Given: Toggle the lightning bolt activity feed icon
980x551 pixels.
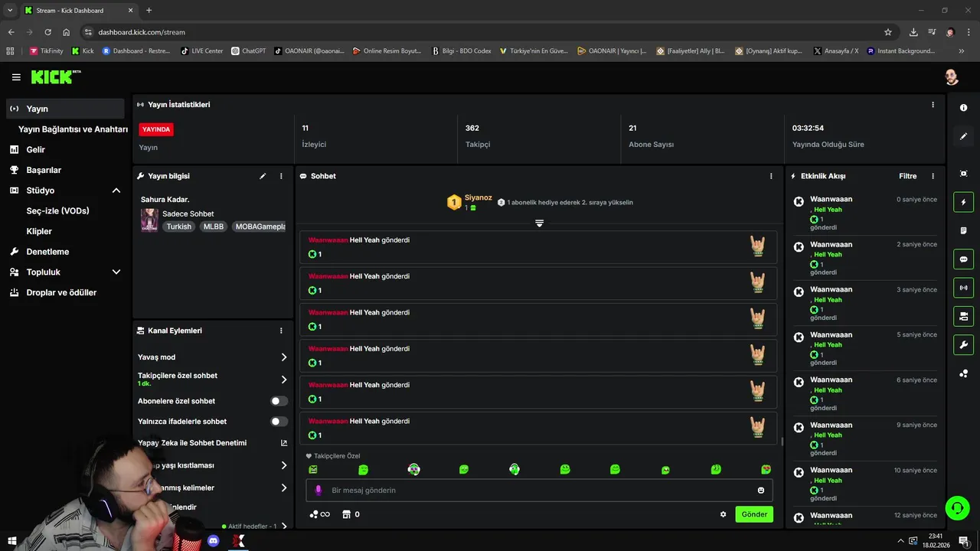Looking at the screenshot, I should click(963, 202).
